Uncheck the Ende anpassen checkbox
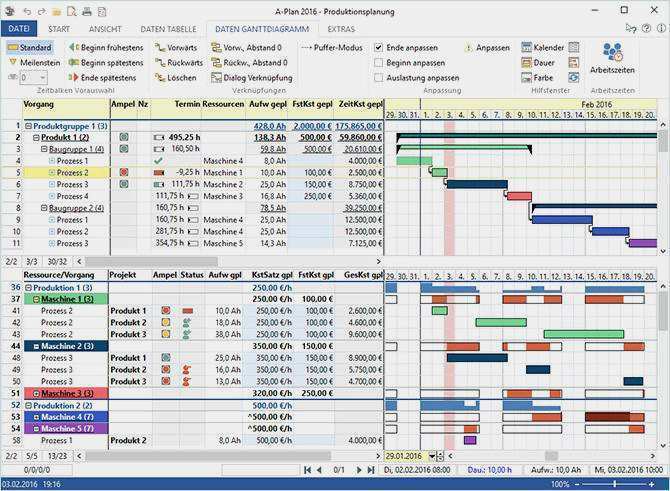This screenshot has width=670, height=491. click(x=378, y=47)
